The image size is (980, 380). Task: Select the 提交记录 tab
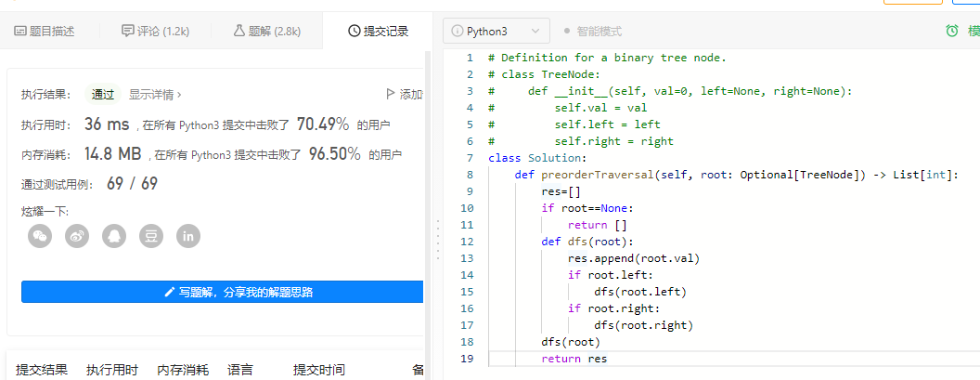click(x=378, y=31)
